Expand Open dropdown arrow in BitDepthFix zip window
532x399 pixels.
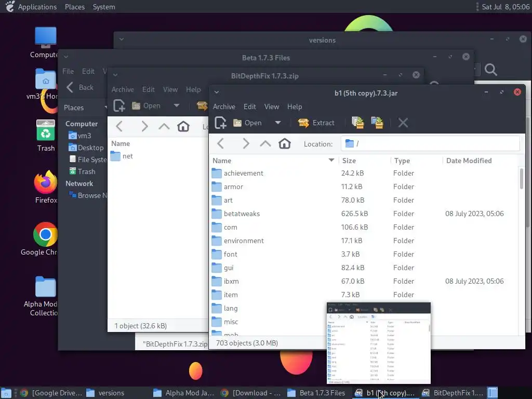click(177, 105)
